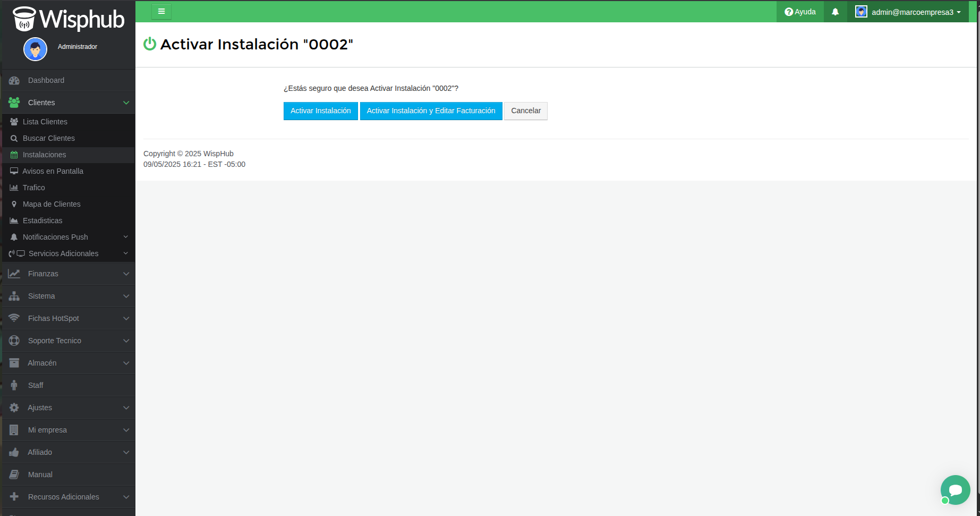The image size is (980, 516).
Task: Click the Administrador avatar in sidebar
Action: pyautogui.click(x=35, y=49)
